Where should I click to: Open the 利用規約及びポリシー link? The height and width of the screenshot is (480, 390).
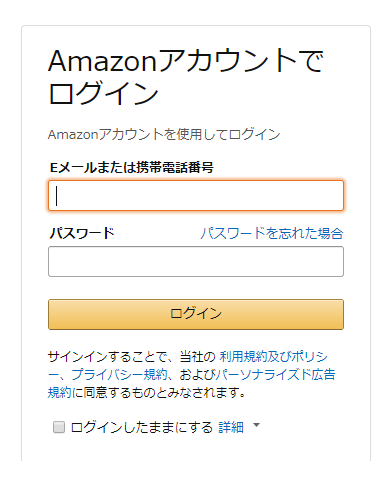(x=273, y=357)
